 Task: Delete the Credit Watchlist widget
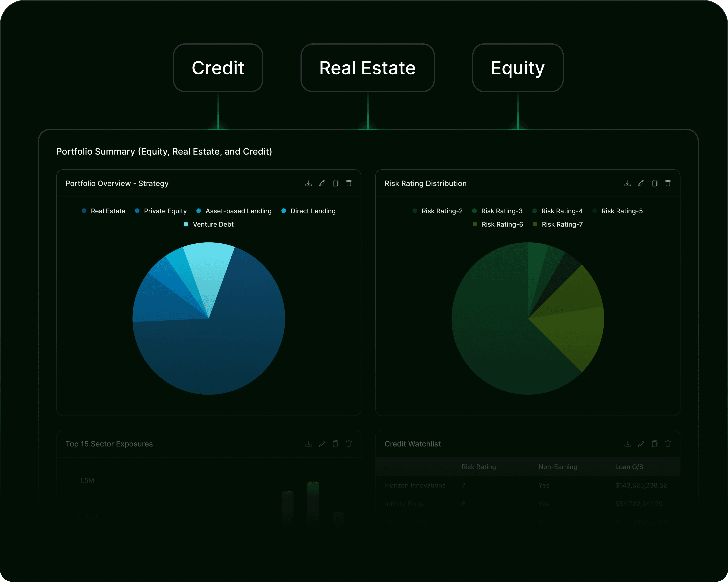[x=668, y=444]
